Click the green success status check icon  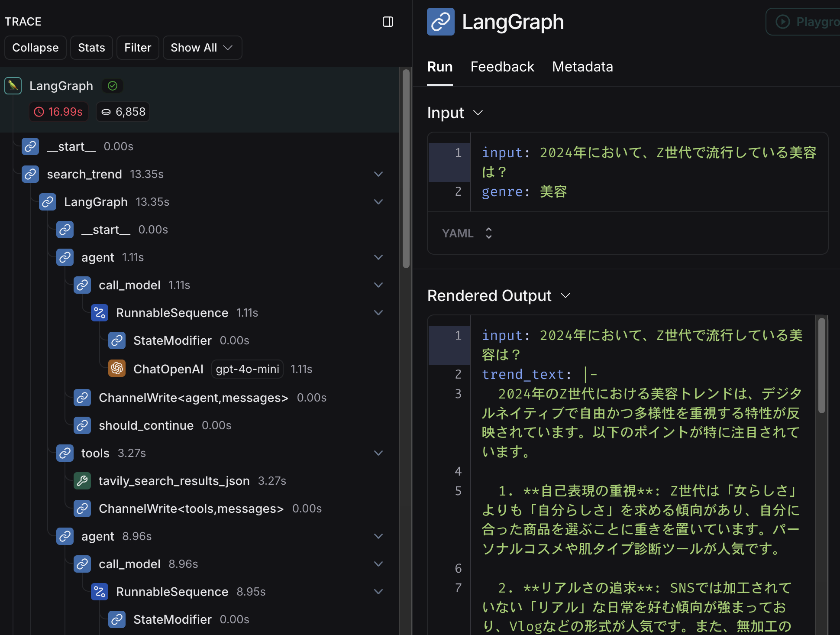point(113,86)
